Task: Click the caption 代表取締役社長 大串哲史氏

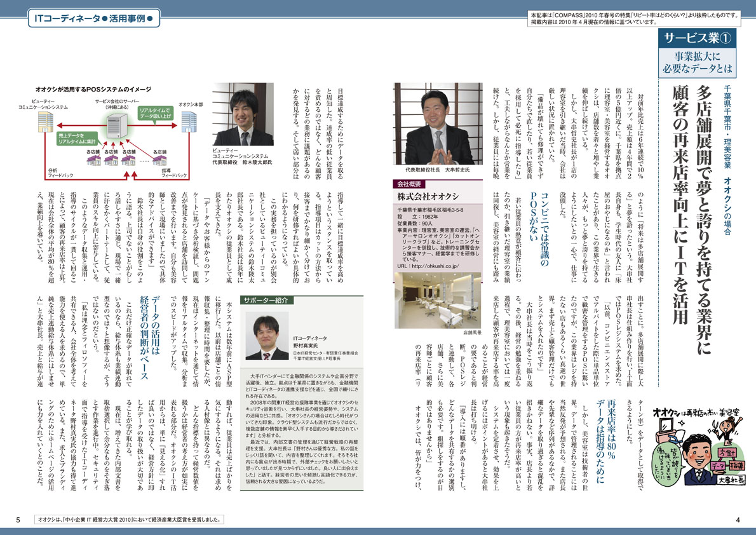Action: point(438,170)
